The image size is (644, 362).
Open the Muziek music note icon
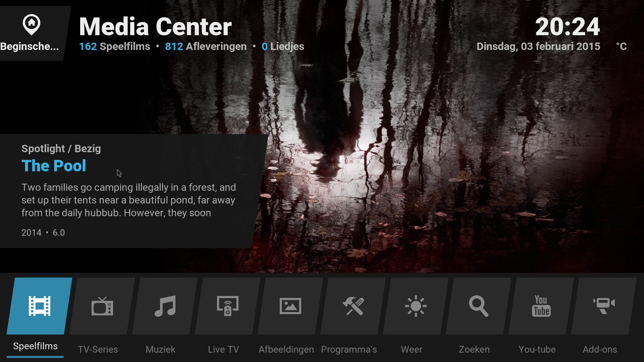165,306
